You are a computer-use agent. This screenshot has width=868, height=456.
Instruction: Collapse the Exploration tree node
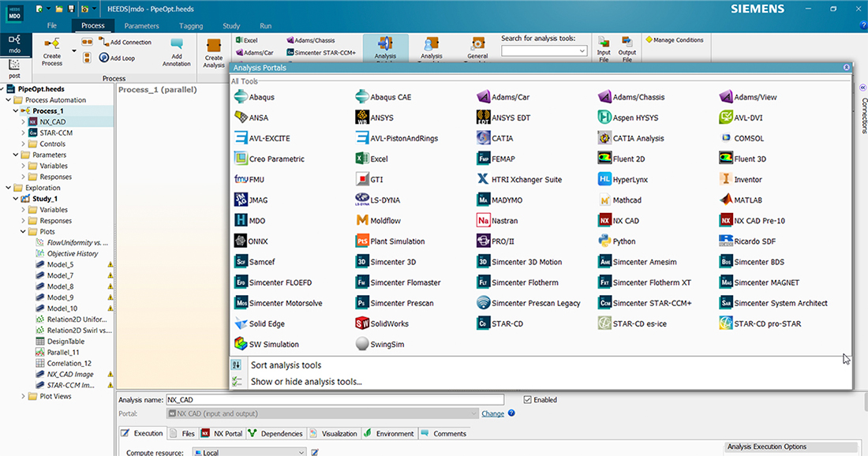[x=9, y=188]
